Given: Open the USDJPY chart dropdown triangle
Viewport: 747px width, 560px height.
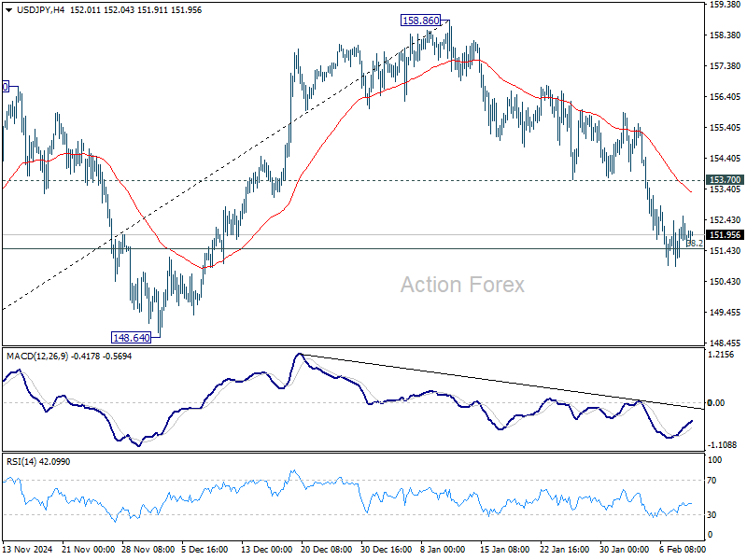Looking at the screenshot, I should click(x=9, y=10).
